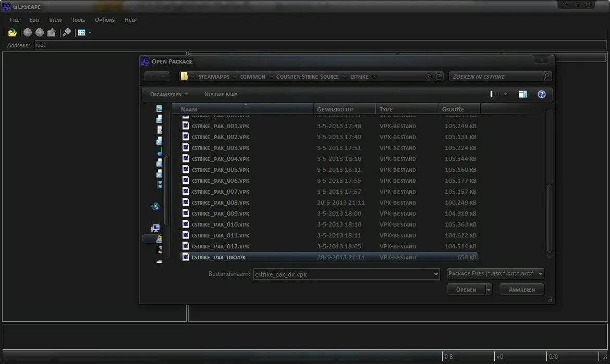Viewport: 610px width, 364px height.
Task: Open the Tools menu
Action: [78, 20]
